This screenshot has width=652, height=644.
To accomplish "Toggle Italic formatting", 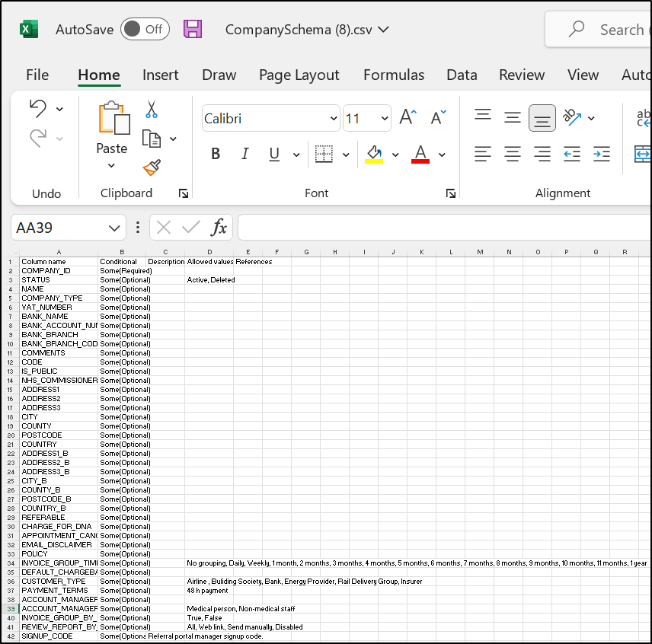I will point(244,154).
